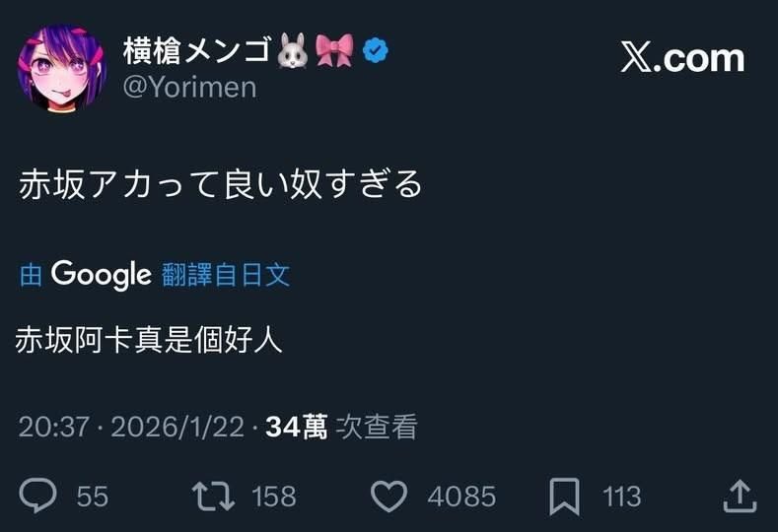Click the pink ribbon emoji
Image resolution: width=778 pixels, height=532 pixels.
[334, 50]
